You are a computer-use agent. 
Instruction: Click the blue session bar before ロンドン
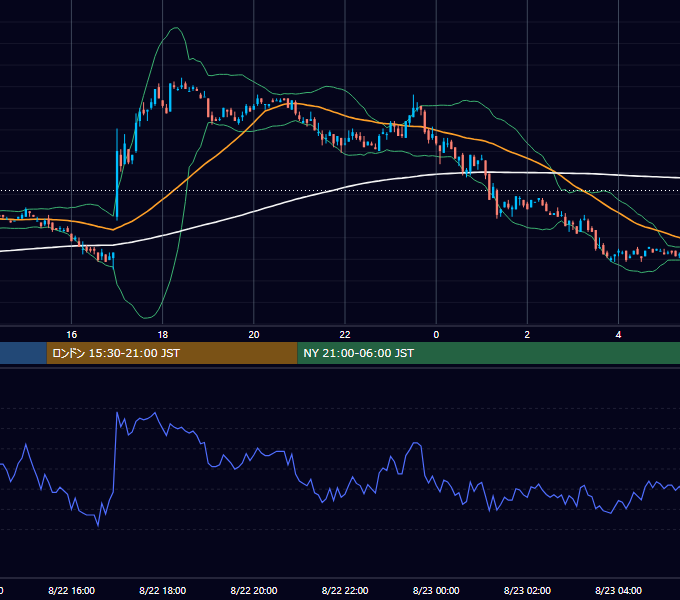point(23,353)
